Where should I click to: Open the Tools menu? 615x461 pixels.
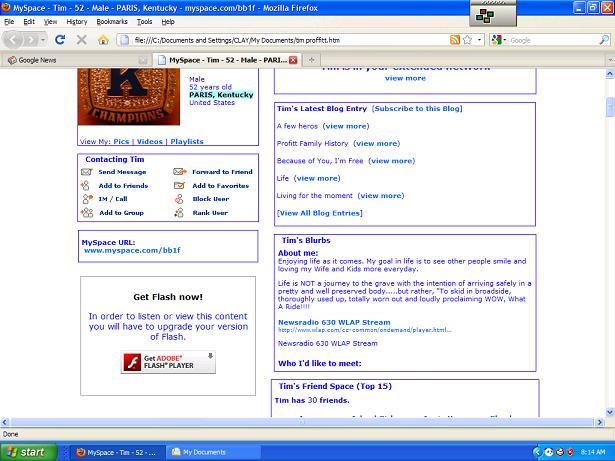144,22
